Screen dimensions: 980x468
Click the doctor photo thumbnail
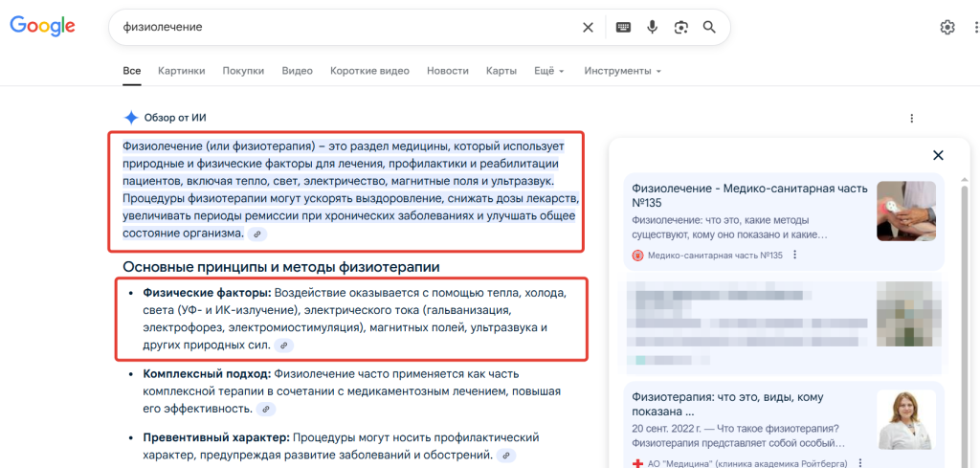[x=905, y=420]
